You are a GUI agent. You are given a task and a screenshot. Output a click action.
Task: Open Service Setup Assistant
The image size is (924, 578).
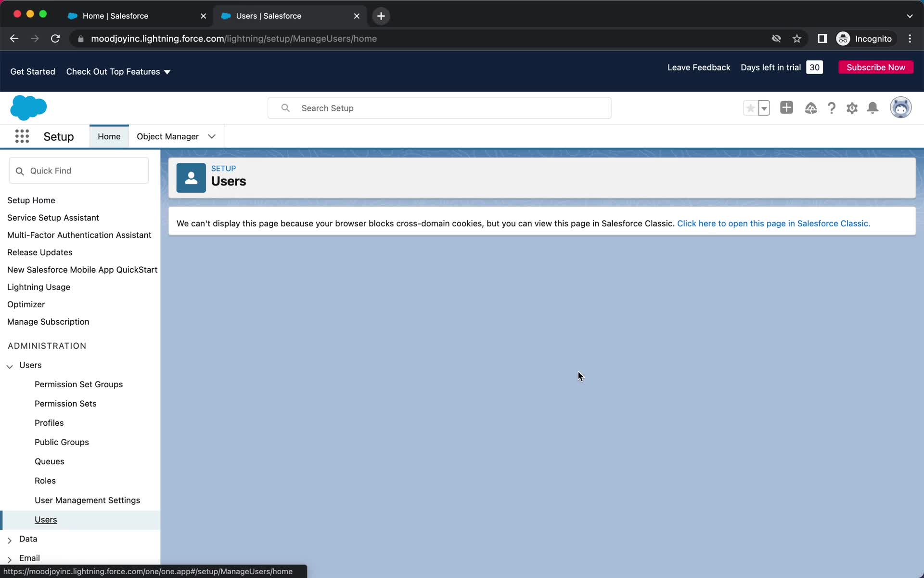pos(53,218)
